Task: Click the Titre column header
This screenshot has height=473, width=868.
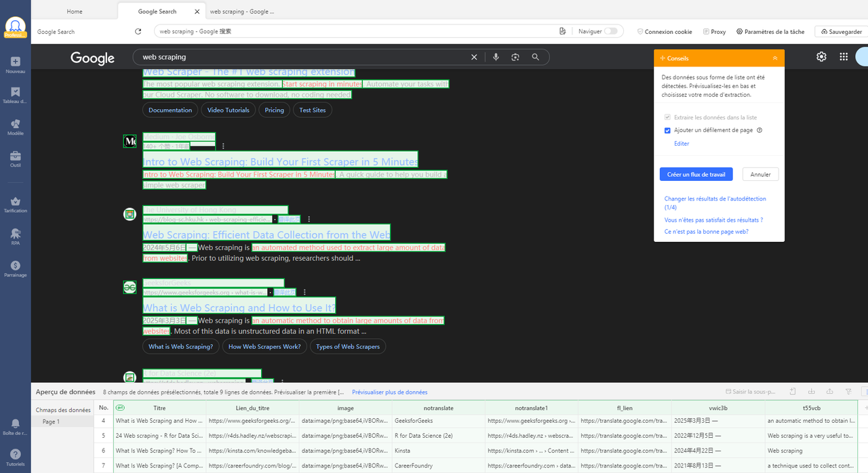Action: [x=159, y=408]
